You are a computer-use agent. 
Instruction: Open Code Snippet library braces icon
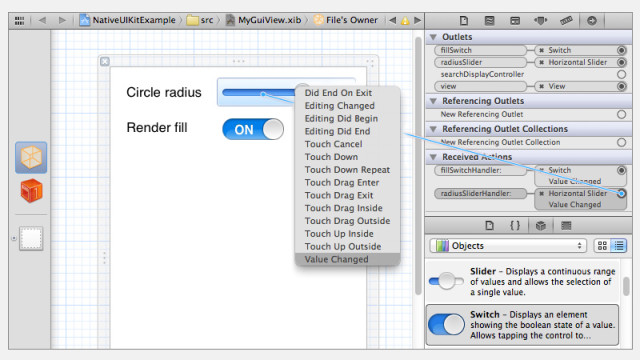(x=515, y=225)
